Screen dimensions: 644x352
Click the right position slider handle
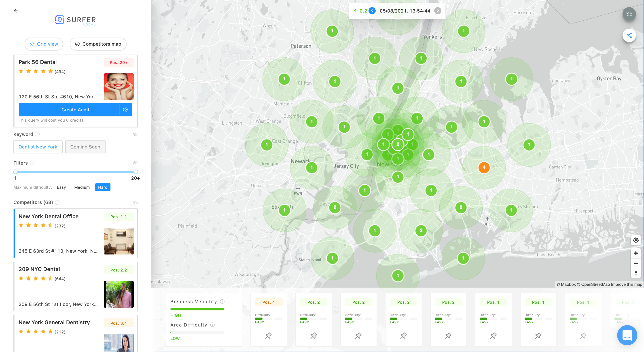136,172
